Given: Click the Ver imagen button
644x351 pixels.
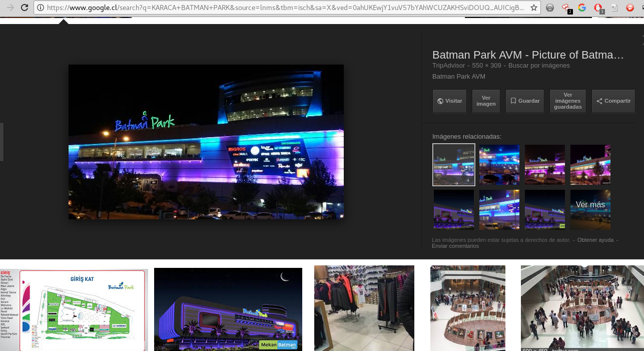Looking at the screenshot, I should [x=486, y=101].
